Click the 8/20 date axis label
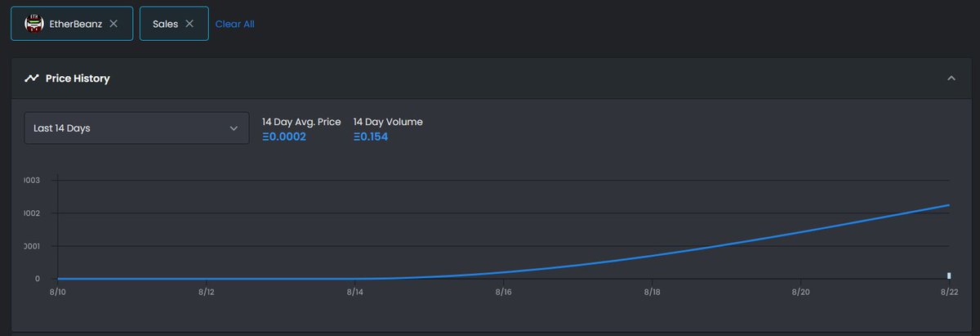Screen dimensions: 980x336 tap(800, 292)
